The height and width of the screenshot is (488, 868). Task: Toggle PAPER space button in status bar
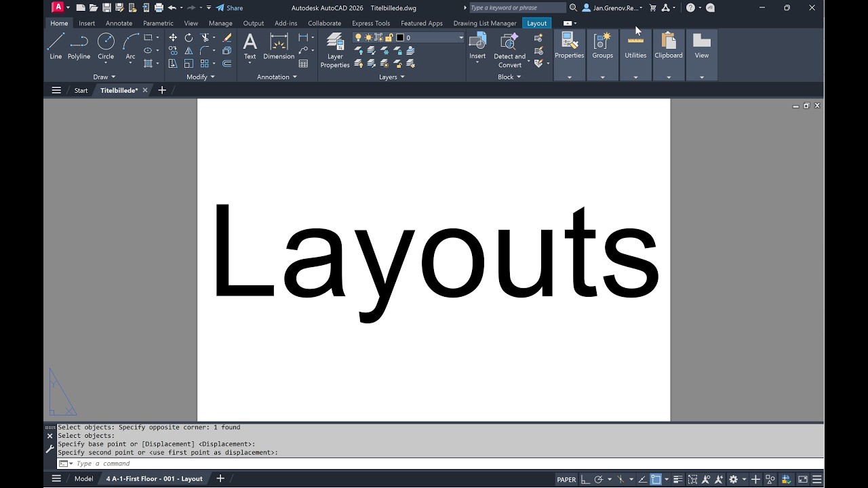pyautogui.click(x=566, y=479)
